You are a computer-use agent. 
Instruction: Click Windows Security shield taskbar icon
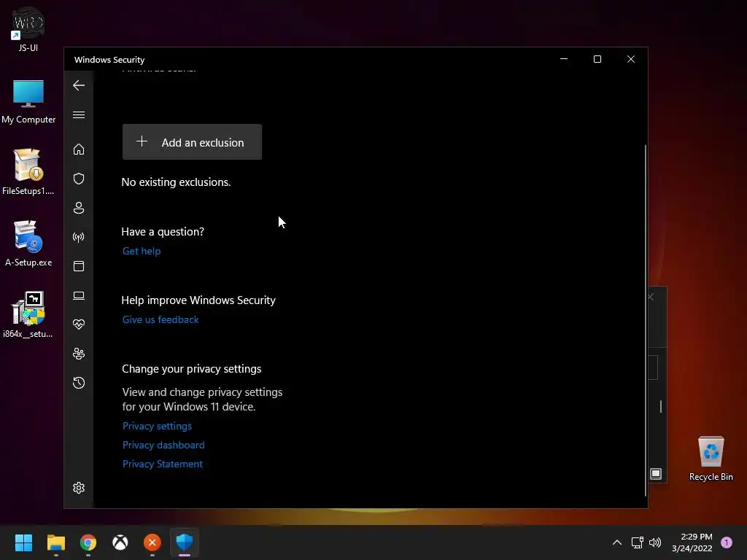185,542
